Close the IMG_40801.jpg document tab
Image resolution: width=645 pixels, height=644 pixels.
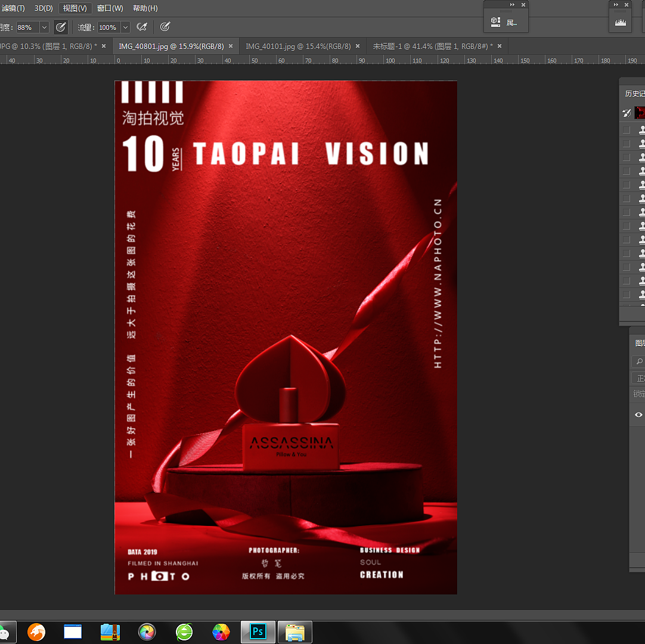point(231,46)
